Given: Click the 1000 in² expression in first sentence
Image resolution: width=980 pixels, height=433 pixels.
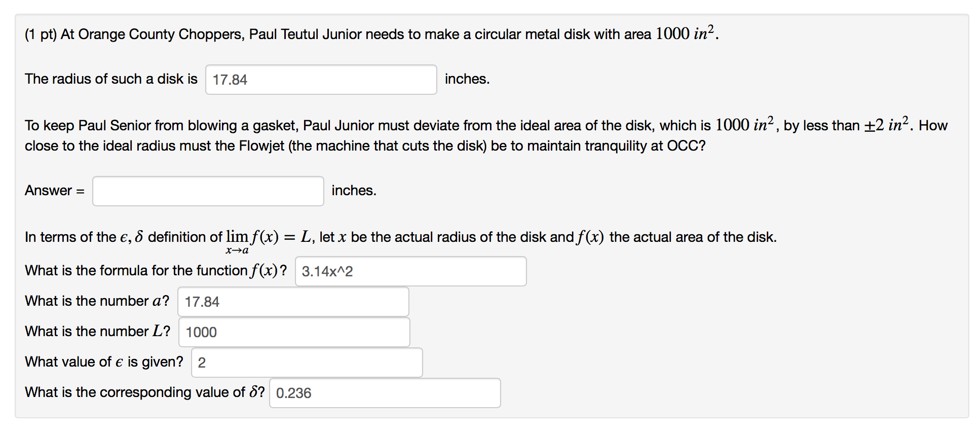Looking at the screenshot, I should tap(685, 33).
